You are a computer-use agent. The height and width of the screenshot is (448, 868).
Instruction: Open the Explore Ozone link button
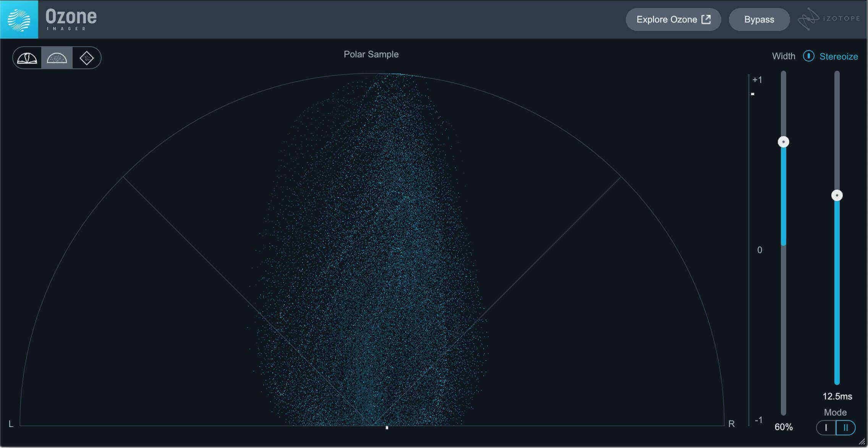pos(673,19)
